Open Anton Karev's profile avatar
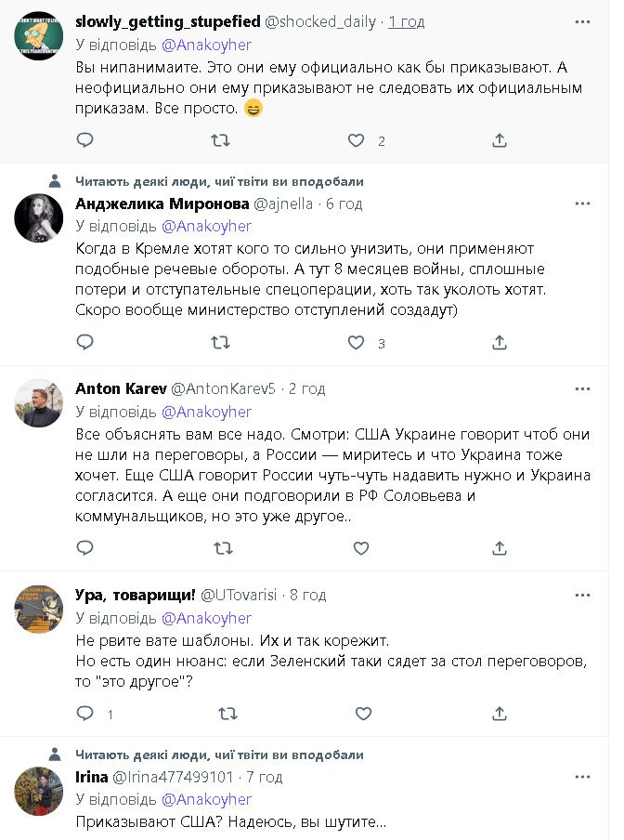 click(x=39, y=403)
